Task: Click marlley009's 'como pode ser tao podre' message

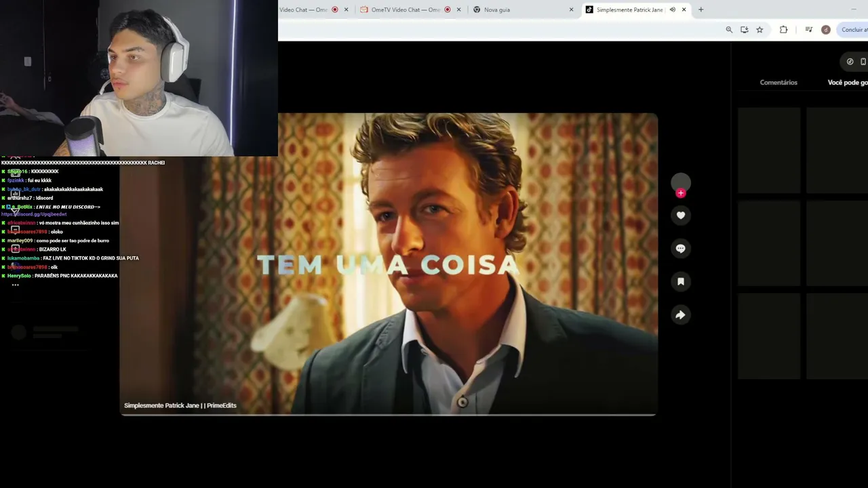Action: (55, 241)
